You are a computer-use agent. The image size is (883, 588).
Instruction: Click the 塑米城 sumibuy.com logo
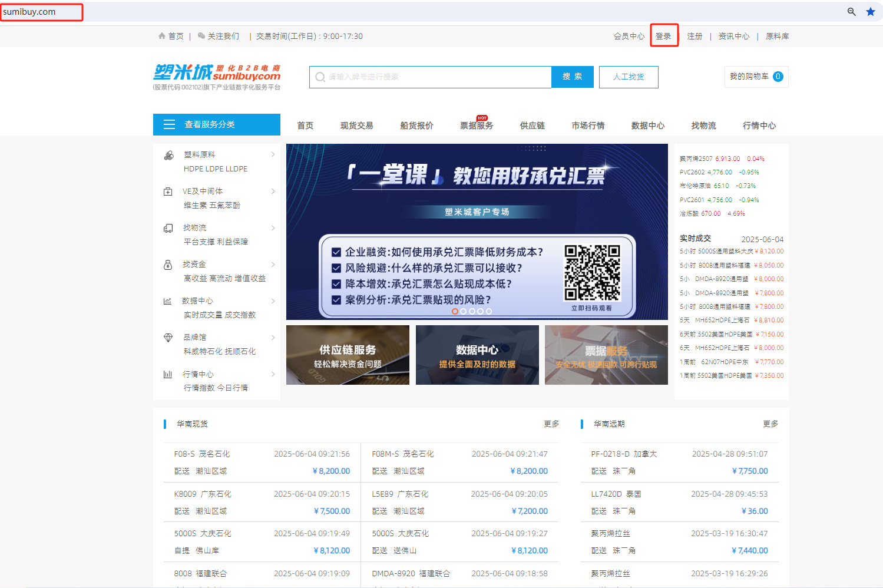217,77
